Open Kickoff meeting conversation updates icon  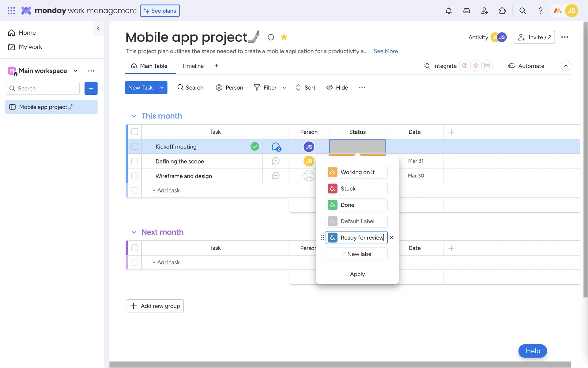click(276, 147)
